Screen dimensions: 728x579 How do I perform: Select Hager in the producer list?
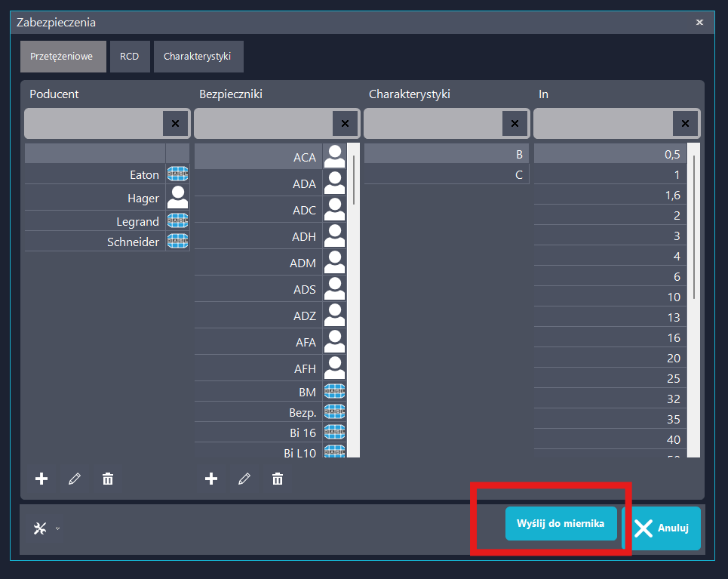[143, 199]
